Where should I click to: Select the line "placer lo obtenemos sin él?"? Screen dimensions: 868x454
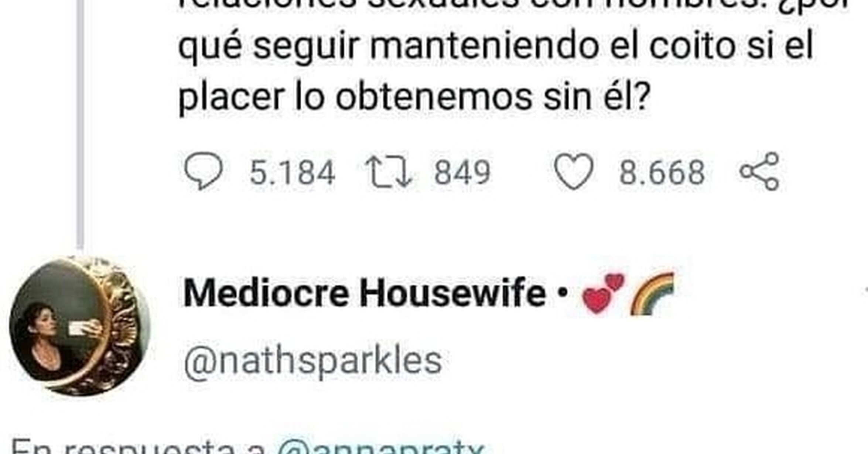point(414,98)
